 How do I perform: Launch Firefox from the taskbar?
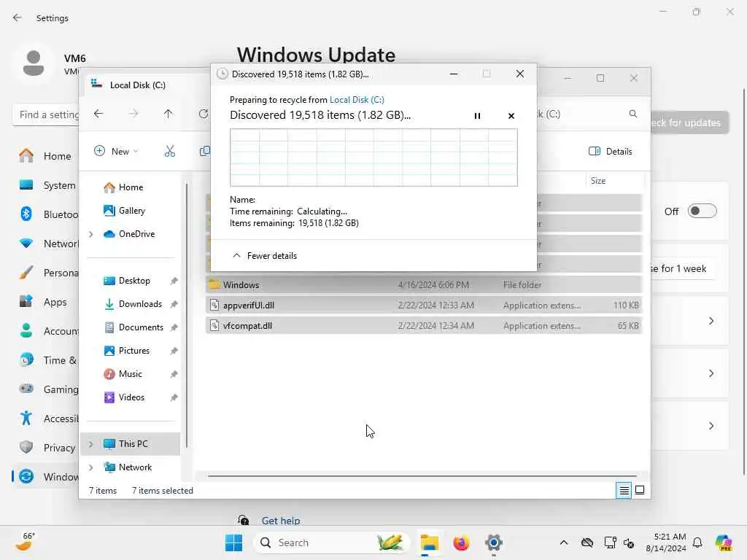(461, 542)
